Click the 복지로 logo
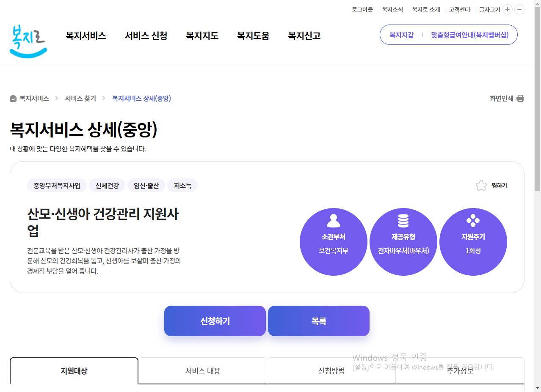The height and width of the screenshot is (392, 541). pos(28,41)
